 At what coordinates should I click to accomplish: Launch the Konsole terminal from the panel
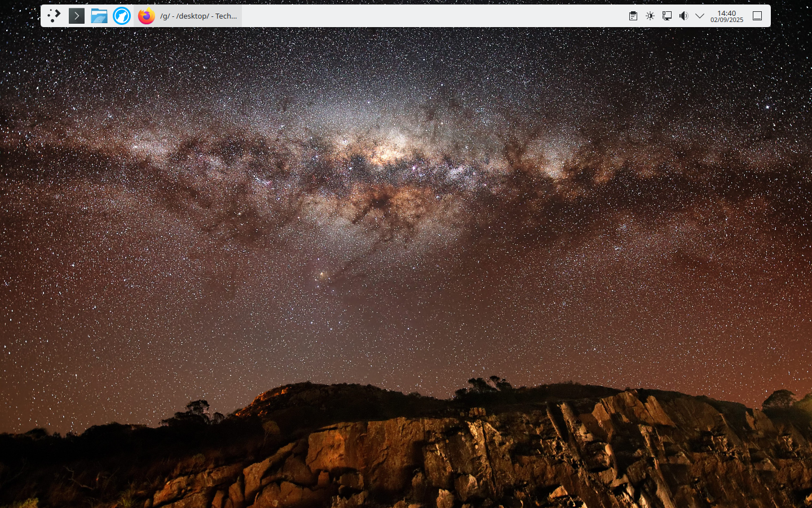[x=77, y=16]
